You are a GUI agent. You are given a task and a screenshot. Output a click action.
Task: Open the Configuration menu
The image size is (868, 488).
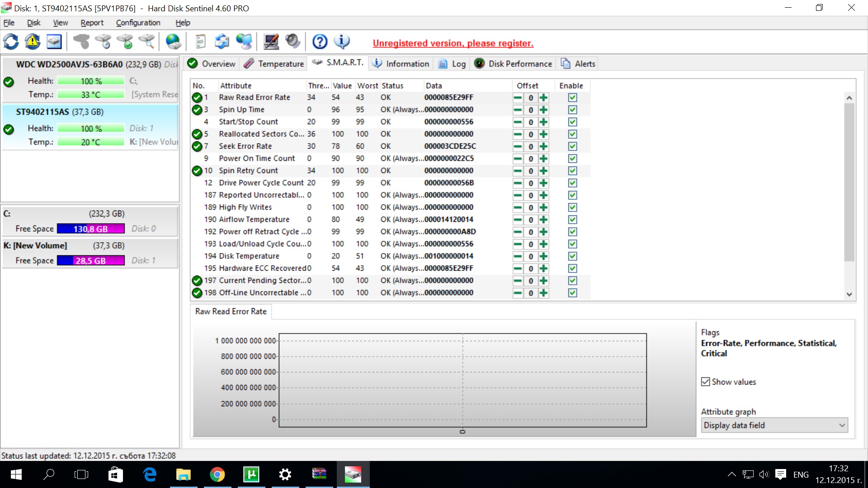click(x=138, y=23)
